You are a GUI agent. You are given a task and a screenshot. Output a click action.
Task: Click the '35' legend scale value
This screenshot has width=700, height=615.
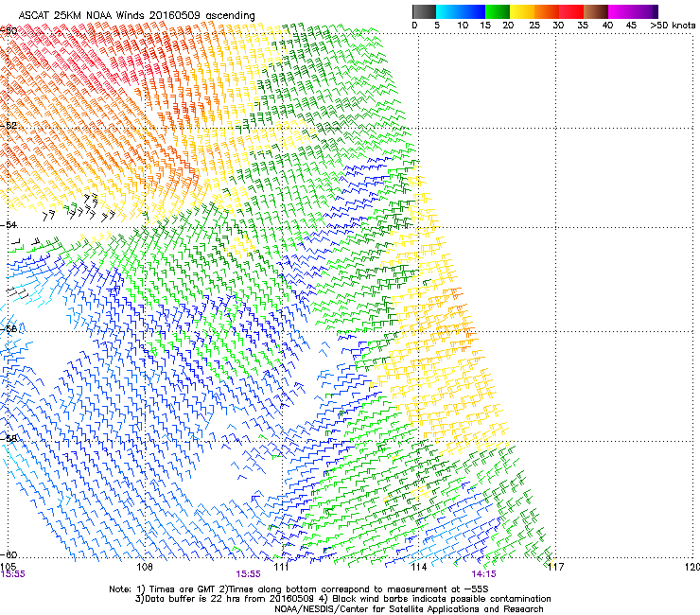pos(583,26)
